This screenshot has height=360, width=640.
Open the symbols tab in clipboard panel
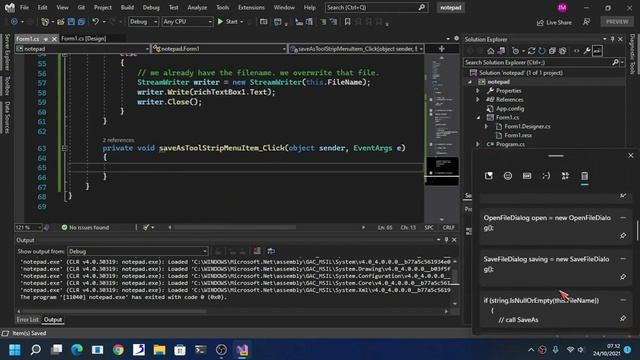click(565, 176)
